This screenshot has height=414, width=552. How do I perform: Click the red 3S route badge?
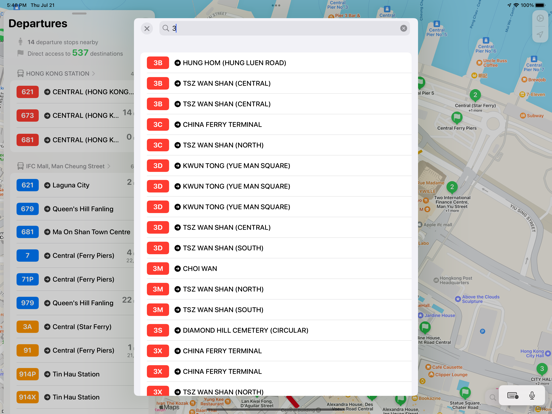[158, 330]
